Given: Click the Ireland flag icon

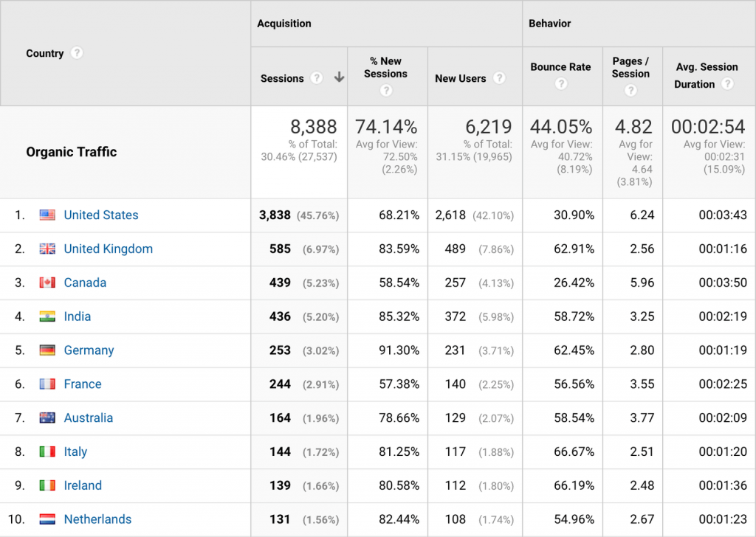Looking at the screenshot, I should (47, 485).
